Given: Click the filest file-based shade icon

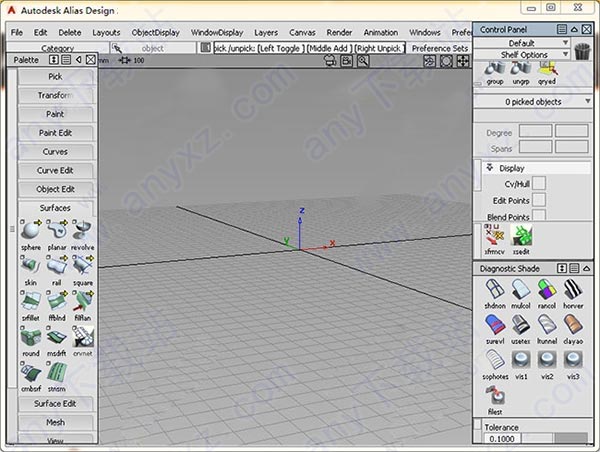Looking at the screenshot, I should point(495,395).
